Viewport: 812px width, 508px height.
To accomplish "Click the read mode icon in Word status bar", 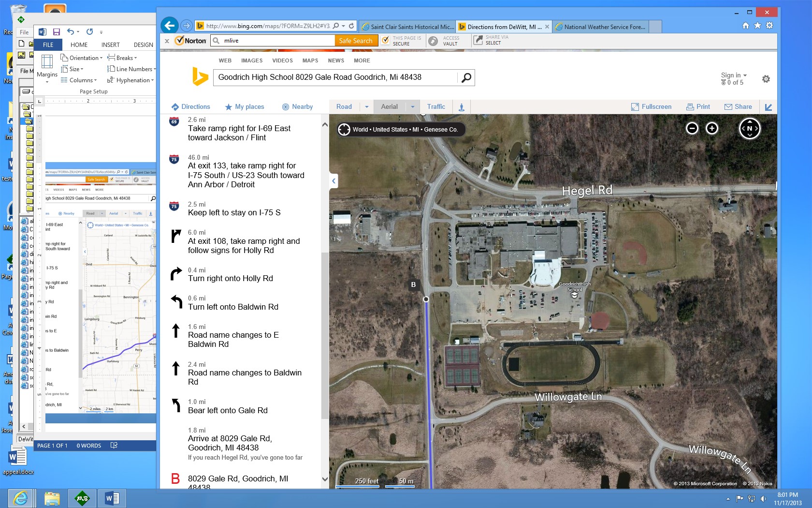I will pos(114,445).
